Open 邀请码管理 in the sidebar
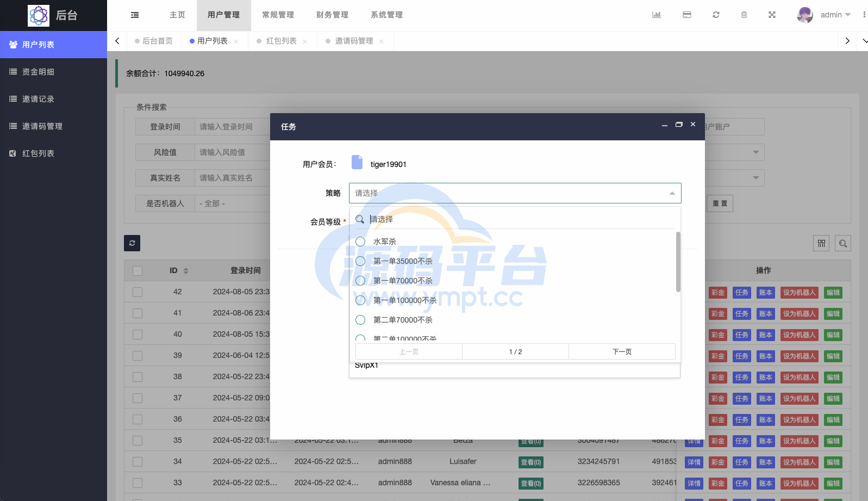The height and width of the screenshot is (501, 868). [x=53, y=126]
